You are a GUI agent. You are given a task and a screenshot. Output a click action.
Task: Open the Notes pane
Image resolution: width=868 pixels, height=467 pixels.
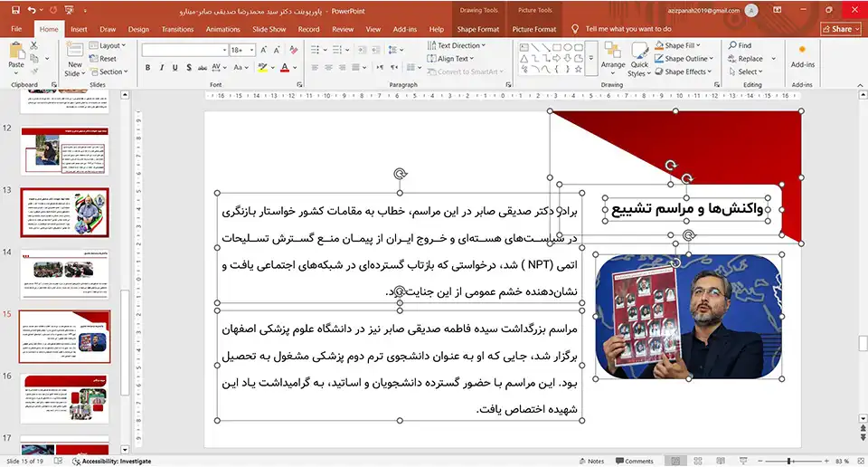[591, 461]
